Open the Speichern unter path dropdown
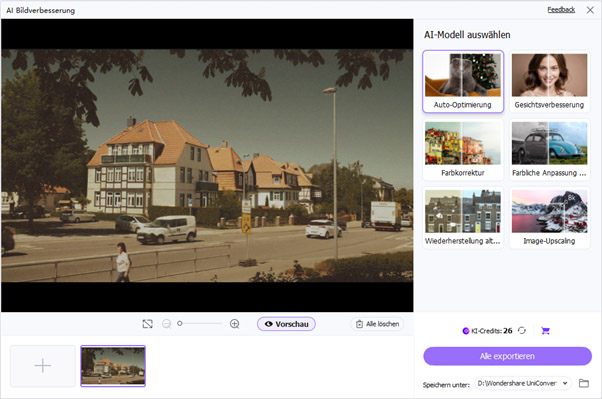This screenshot has height=399, width=602. click(523, 383)
